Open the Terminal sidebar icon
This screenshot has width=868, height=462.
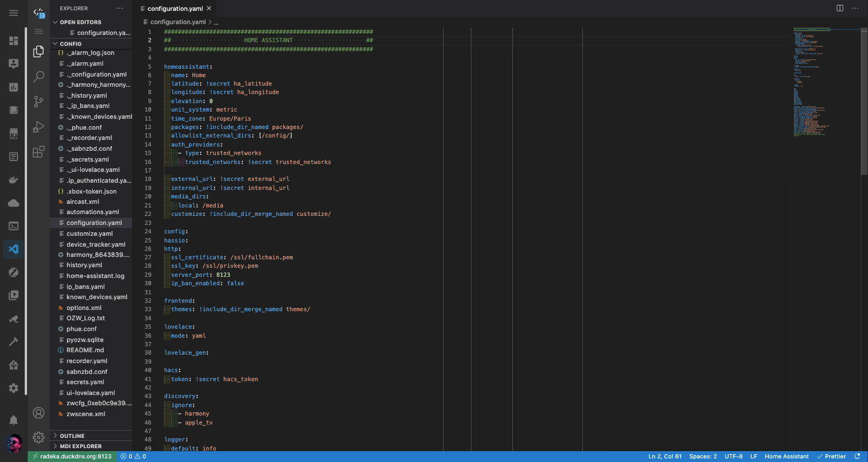click(13, 226)
